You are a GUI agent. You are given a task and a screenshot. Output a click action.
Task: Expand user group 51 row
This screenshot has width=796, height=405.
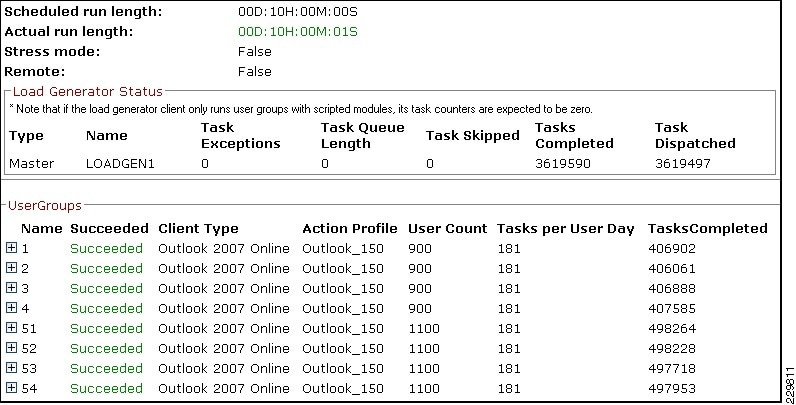[12, 328]
